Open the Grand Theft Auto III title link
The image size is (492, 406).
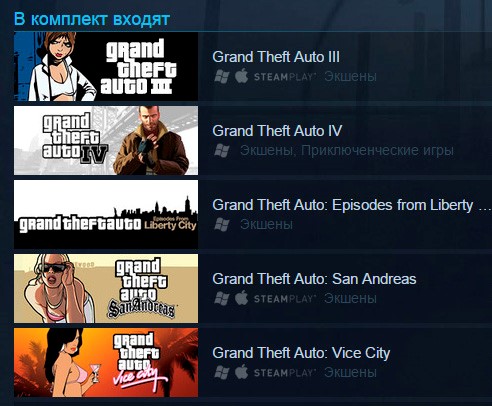point(276,57)
